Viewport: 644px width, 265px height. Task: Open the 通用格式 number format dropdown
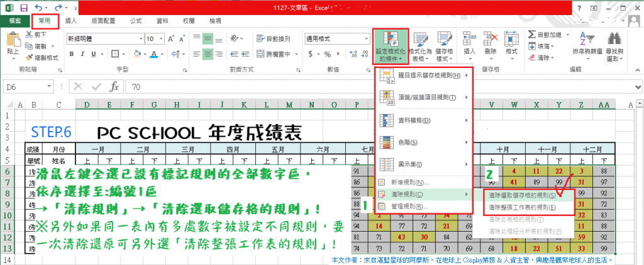click(x=367, y=39)
